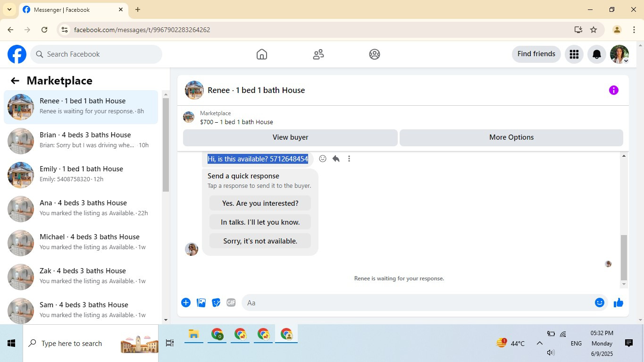View site information icon in address bar
This screenshot has height=362, width=644.
pos(65,30)
